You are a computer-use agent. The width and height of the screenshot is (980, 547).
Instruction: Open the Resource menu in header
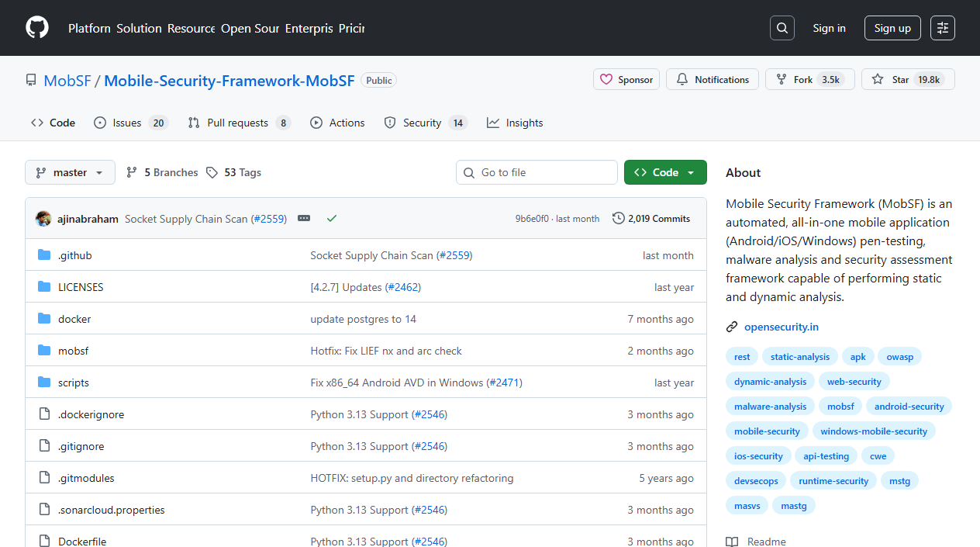point(192,28)
